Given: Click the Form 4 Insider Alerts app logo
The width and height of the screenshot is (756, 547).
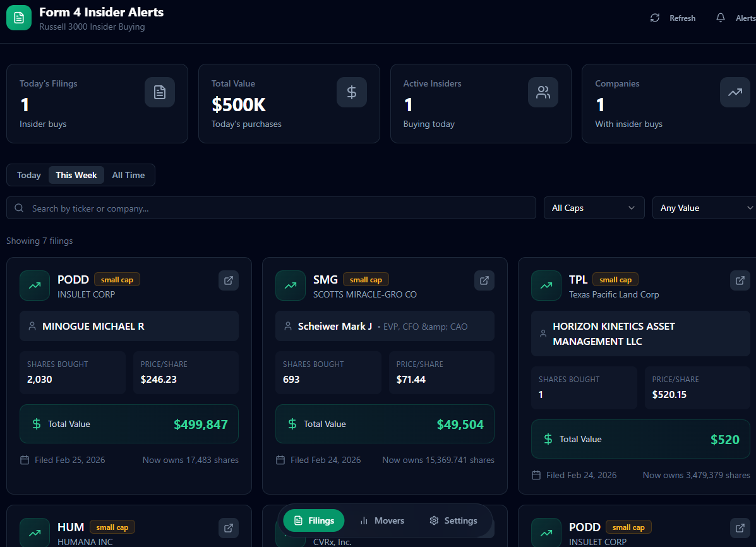Looking at the screenshot, I should coord(19,18).
